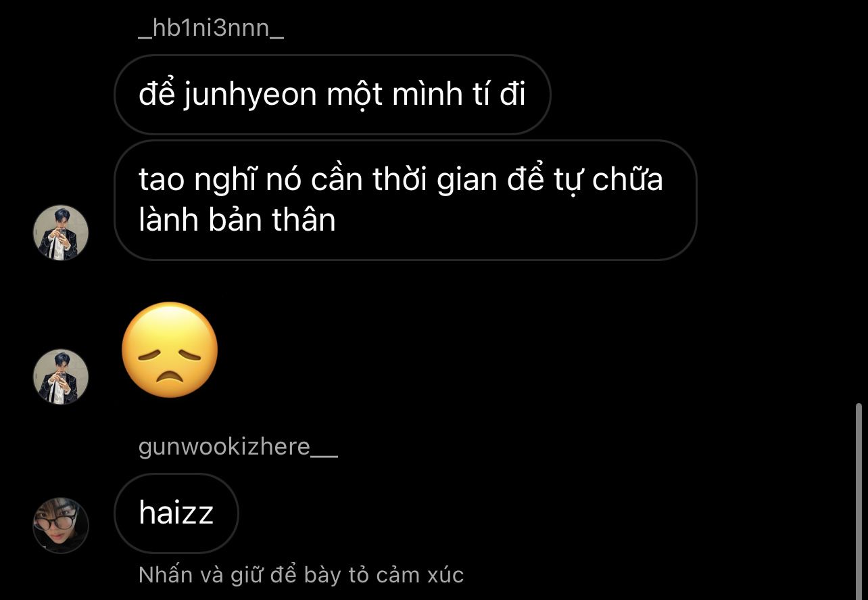Click 'lành bản thân' on the second line
Image resolution: width=868 pixels, height=600 pixels.
(237, 221)
